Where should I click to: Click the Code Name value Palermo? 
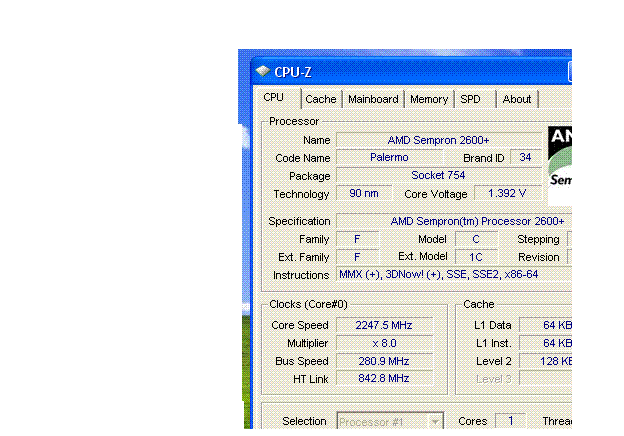coord(389,158)
